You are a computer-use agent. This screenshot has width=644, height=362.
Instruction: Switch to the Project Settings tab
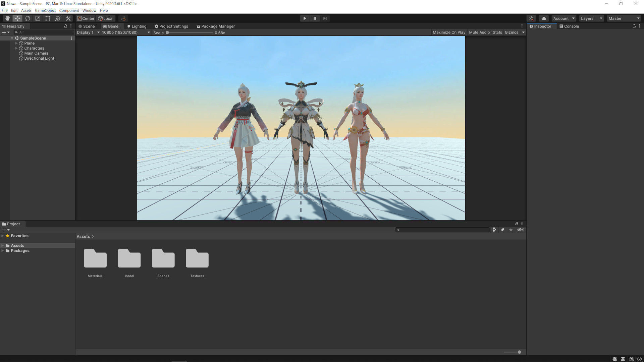171,26
